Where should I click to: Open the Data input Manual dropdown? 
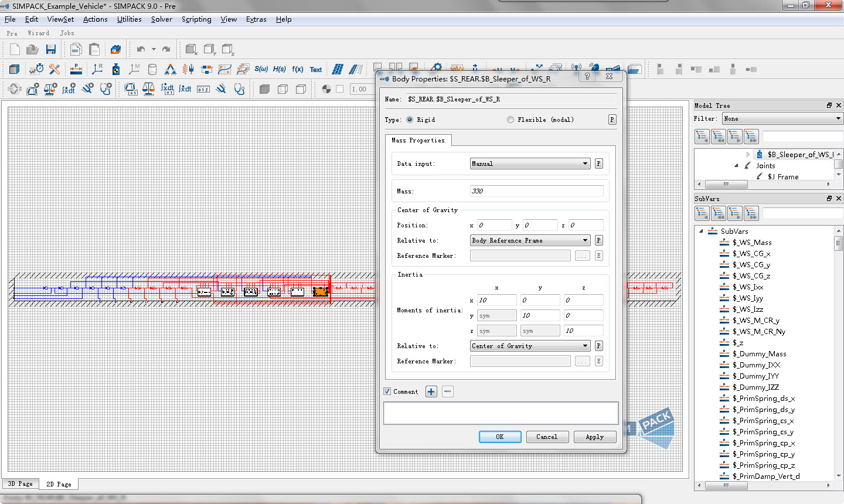(530, 164)
